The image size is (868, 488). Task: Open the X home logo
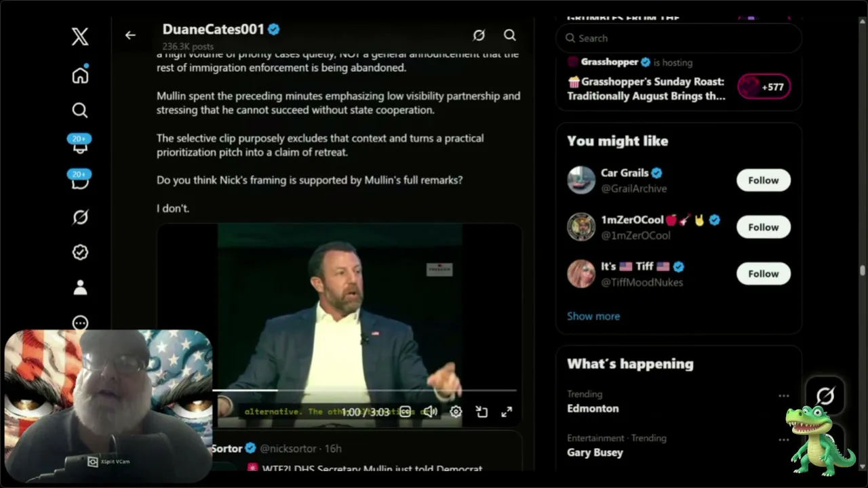pos(80,37)
